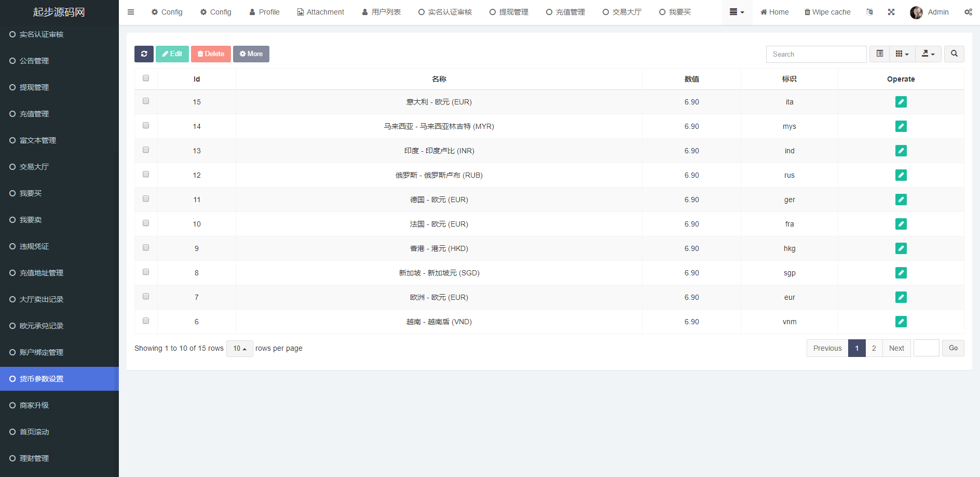Image resolution: width=980 pixels, height=477 pixels.
Task: Go to the Next page
Action: pos(896,348)
